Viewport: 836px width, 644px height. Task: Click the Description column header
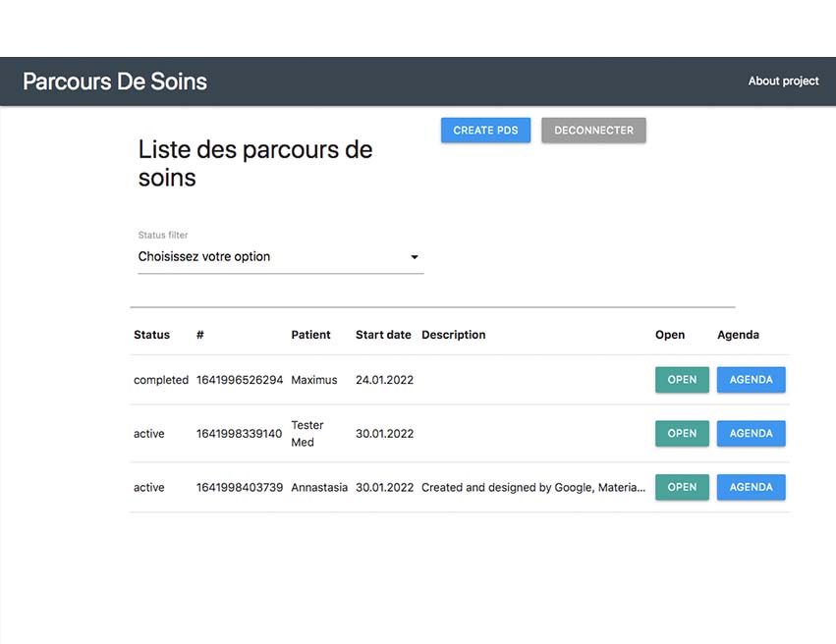point(453,335)
